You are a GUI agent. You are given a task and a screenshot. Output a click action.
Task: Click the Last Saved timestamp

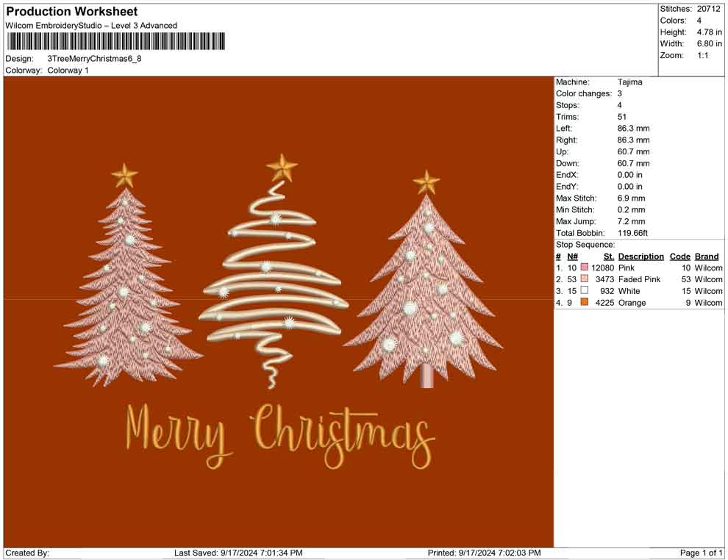click(238, 553)
